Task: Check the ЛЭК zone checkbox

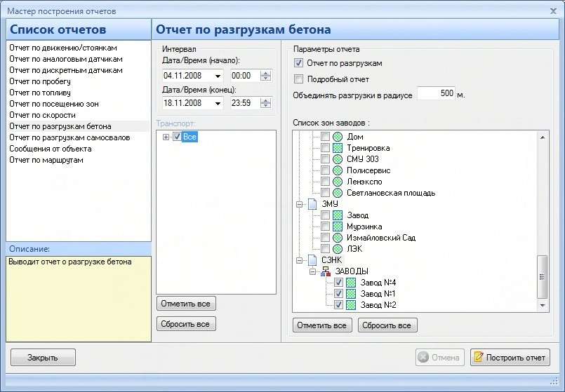Action: coord(325,249)
